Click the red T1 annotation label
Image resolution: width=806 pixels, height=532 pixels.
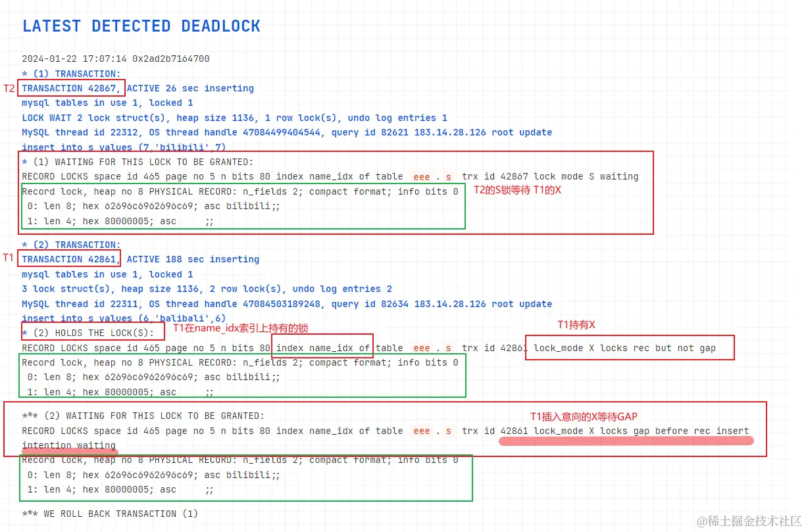tap(9, 258)
